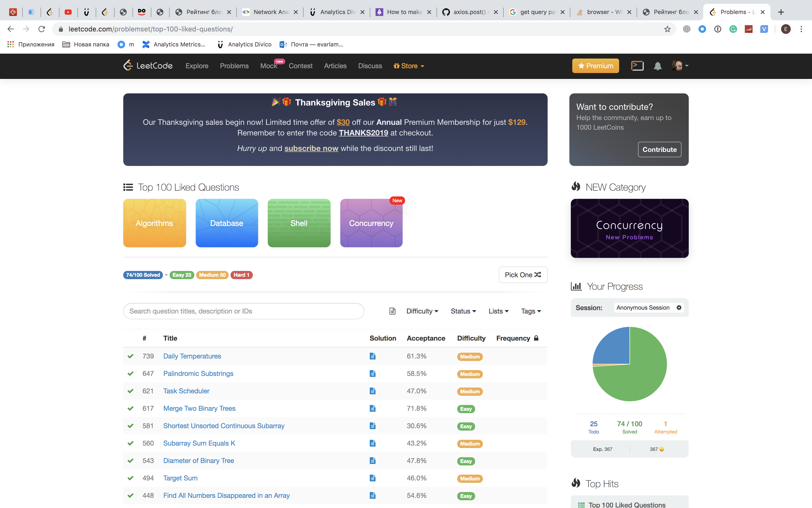Open Explore in the navigation bar
812x508 pixels.
[x=197, y=66]
